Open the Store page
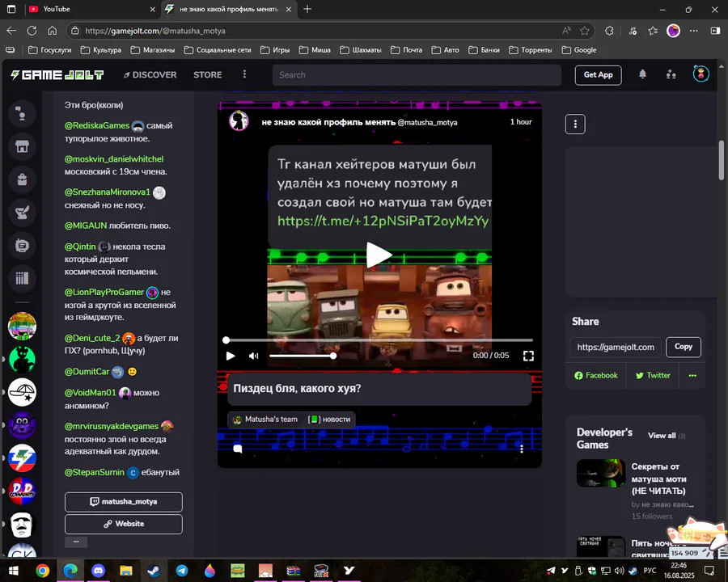The height and width of the screenshot is (582, 728). (208, 74)
